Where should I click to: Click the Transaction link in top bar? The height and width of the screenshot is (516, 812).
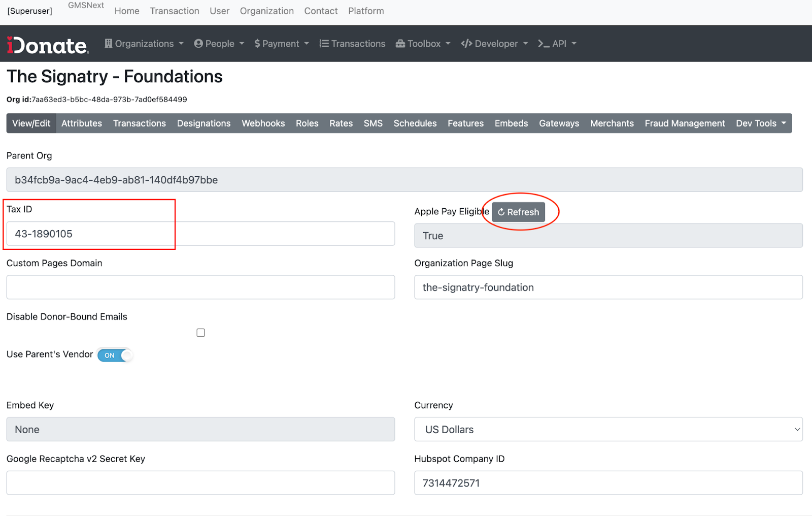pos(175,11)
